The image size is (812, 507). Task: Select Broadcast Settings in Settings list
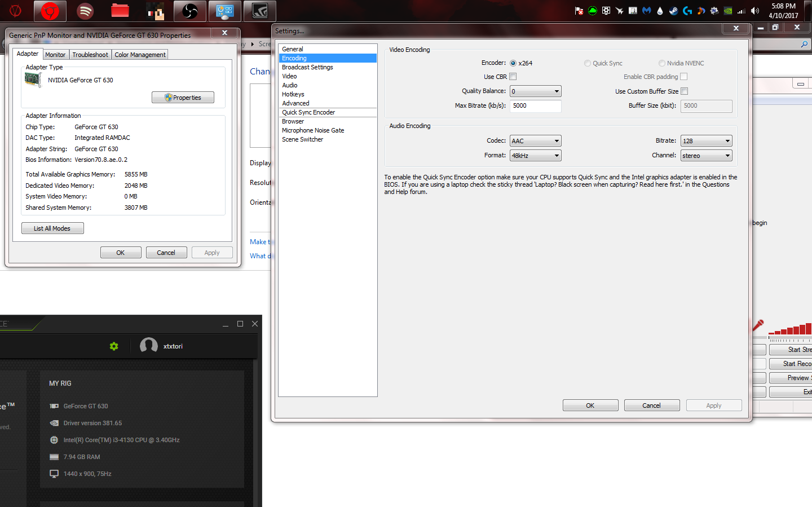[328, 67]
